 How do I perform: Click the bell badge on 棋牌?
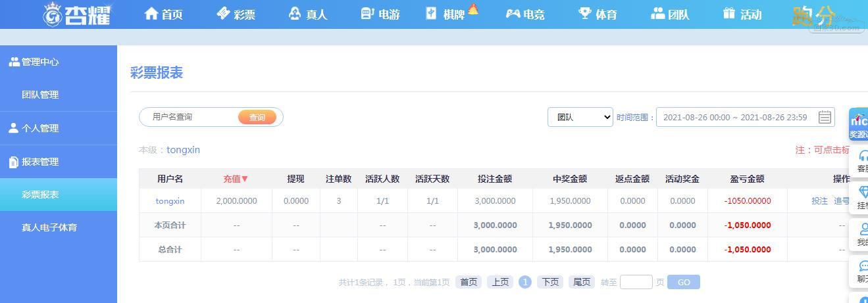(x=473, y=9)
